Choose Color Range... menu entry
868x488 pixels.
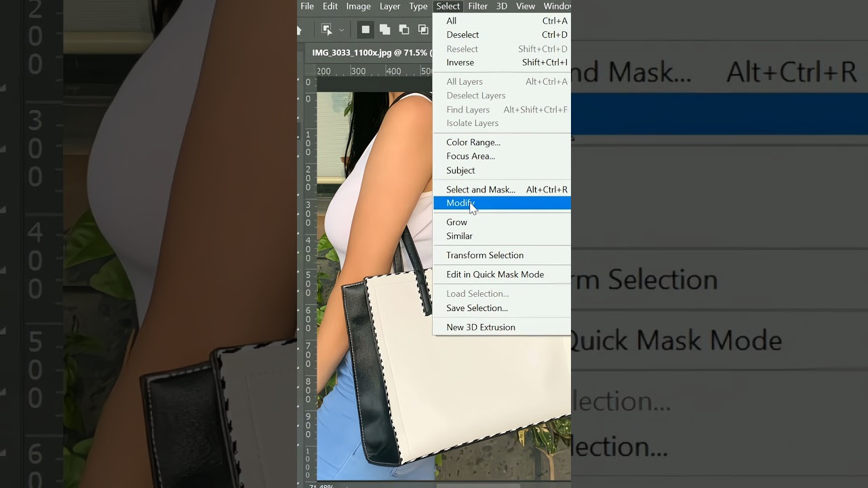(502, 142)
